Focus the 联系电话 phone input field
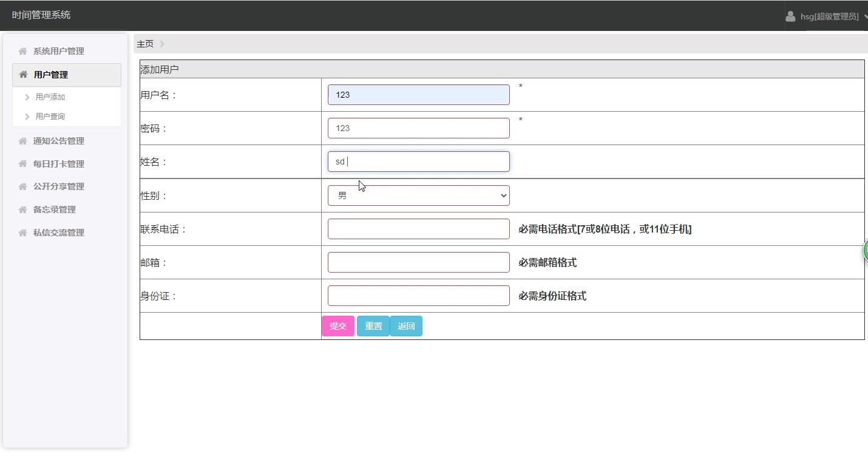Image resolution: width=868 pixels, height=459 pixels. 419,229
